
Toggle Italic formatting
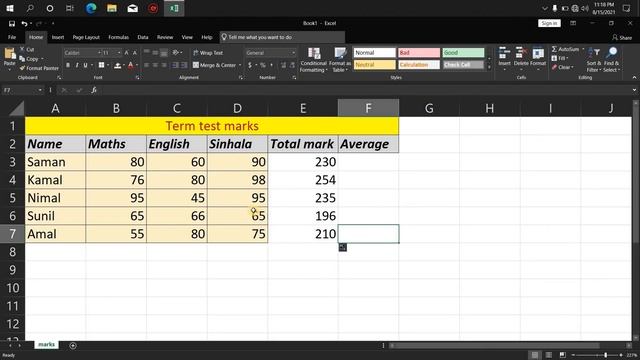pos(77,65)
